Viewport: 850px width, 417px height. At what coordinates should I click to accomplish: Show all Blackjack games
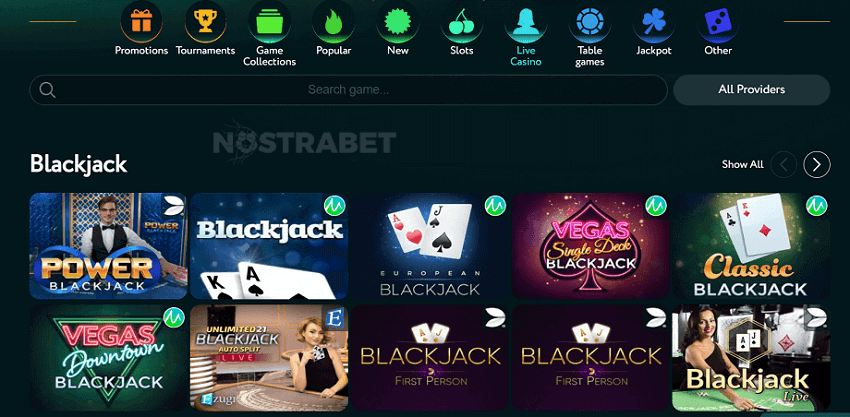tap(742, 164)
